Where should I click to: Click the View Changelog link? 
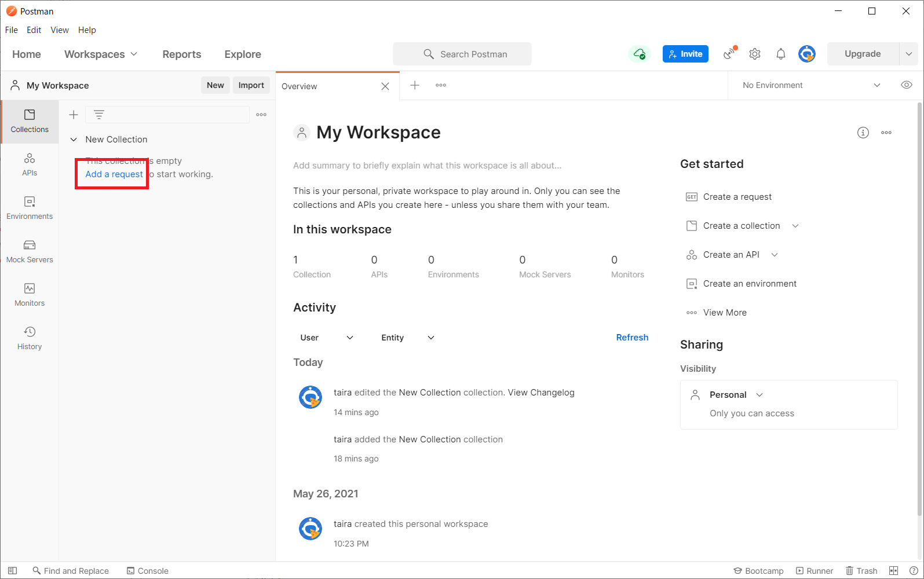click(x=541, y=393)
